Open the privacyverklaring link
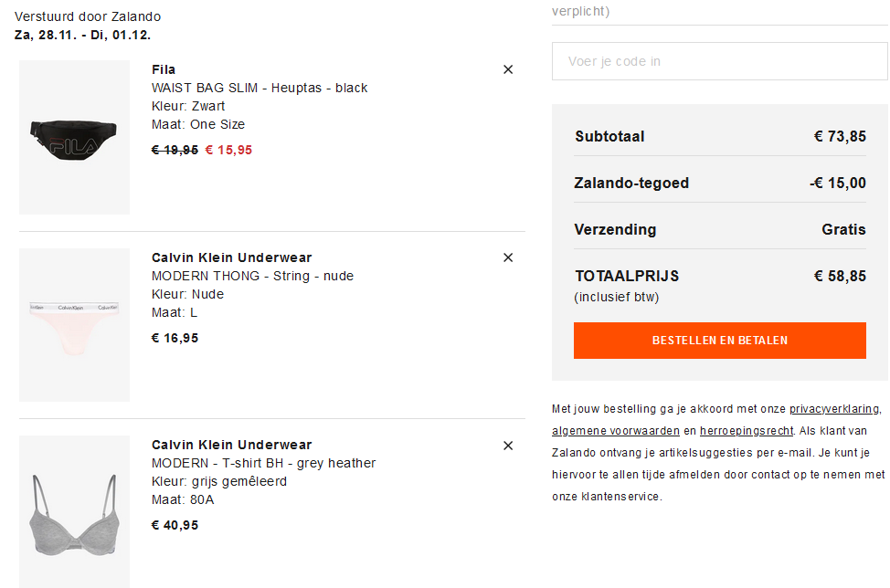This screenshot has width=890, height=588. [834, 409]
